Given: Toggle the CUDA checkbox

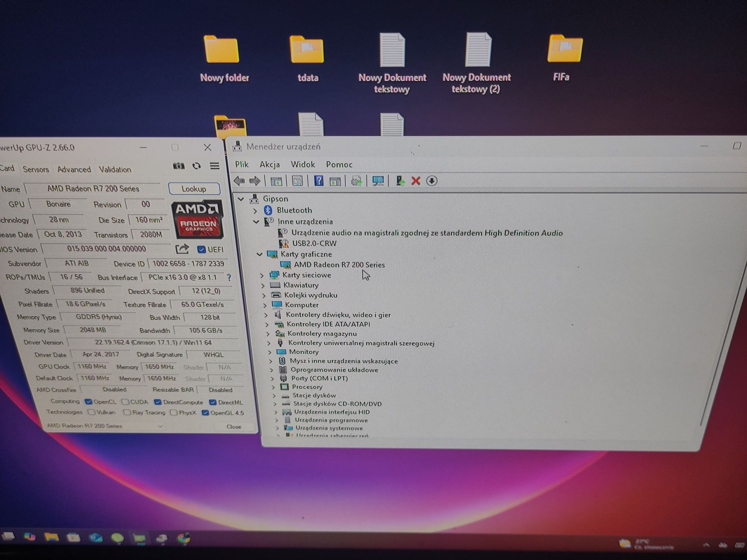Looking at the screenshot, I should 125,402.
